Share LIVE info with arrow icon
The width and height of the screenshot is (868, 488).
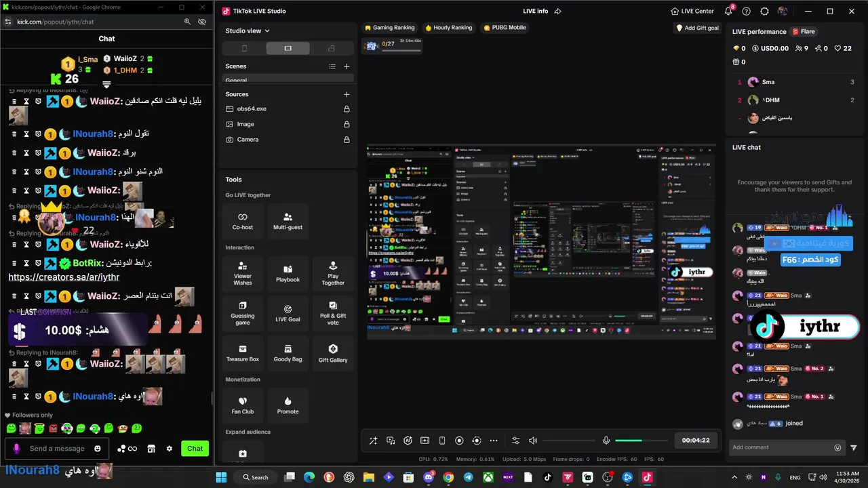pyautogui.click(x=557, y=11)
